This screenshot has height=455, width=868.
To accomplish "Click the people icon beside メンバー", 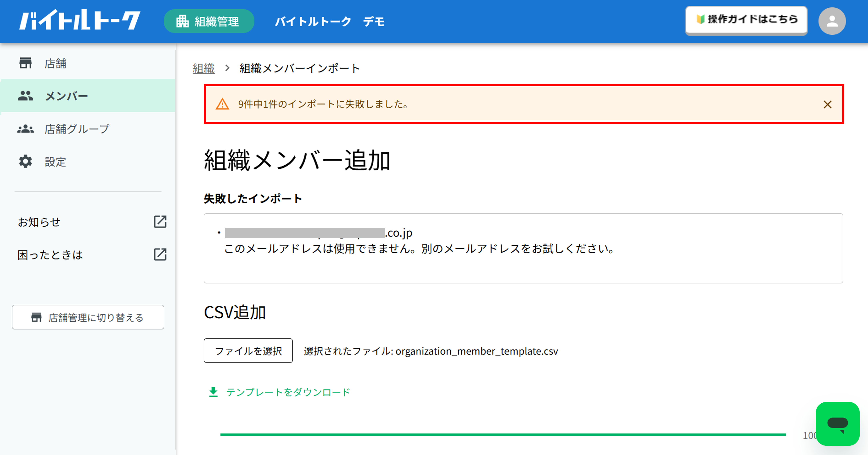I will [26, 96].
